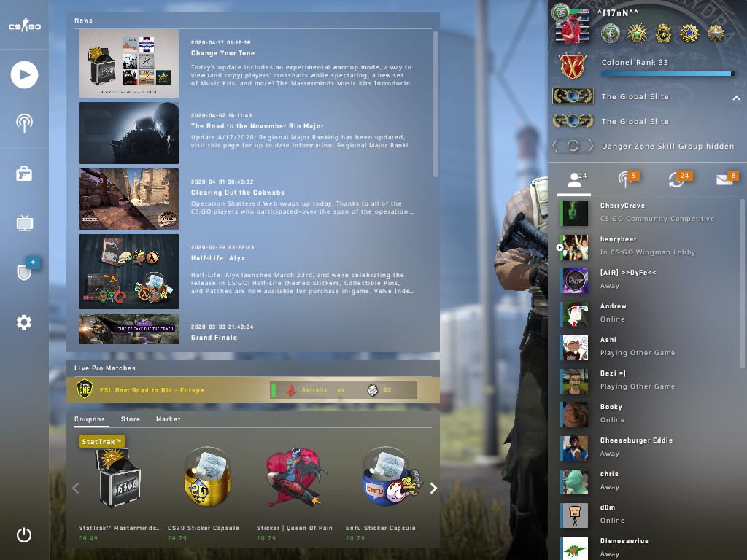Open the broadcast tab with 5 badge
Viewport: 747px width, 560px height.
(627, 179)
